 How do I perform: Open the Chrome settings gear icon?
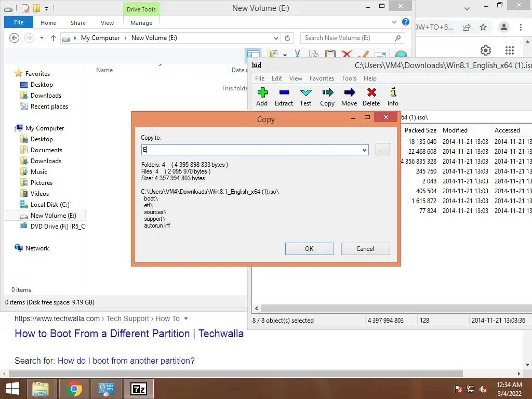[x=486, y=50]
